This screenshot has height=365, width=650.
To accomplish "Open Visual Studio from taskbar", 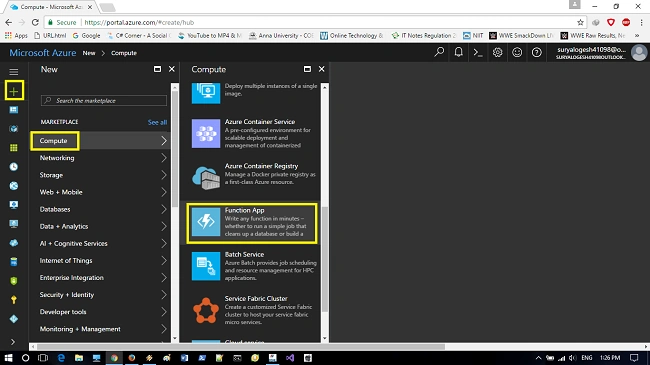I will point(290,358).
